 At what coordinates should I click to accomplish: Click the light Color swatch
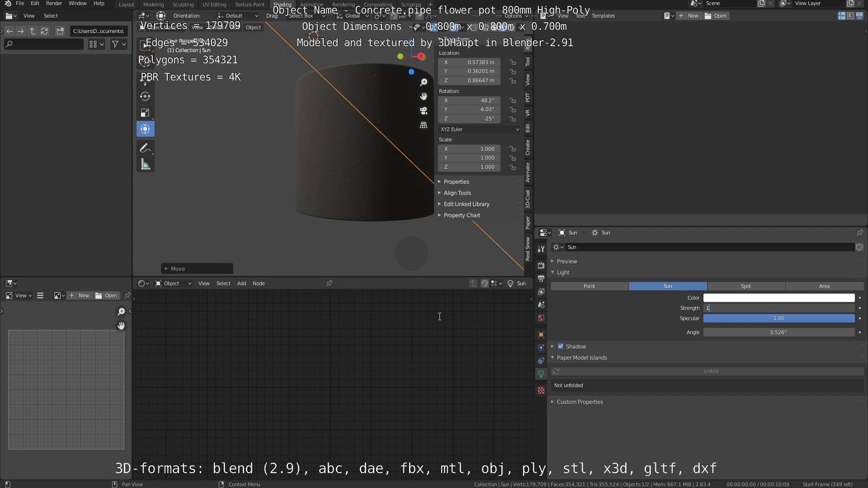(x=778, y=298)
